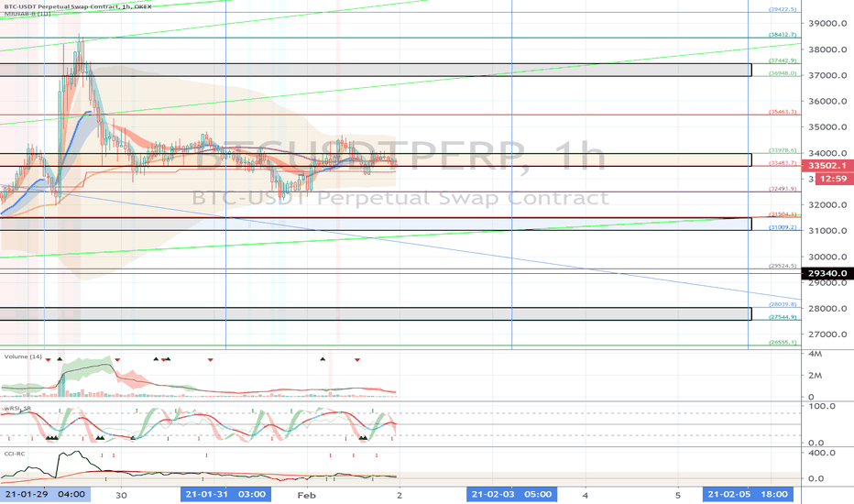
Task: Click the 27000.0 price axis label
Action: 827,334
